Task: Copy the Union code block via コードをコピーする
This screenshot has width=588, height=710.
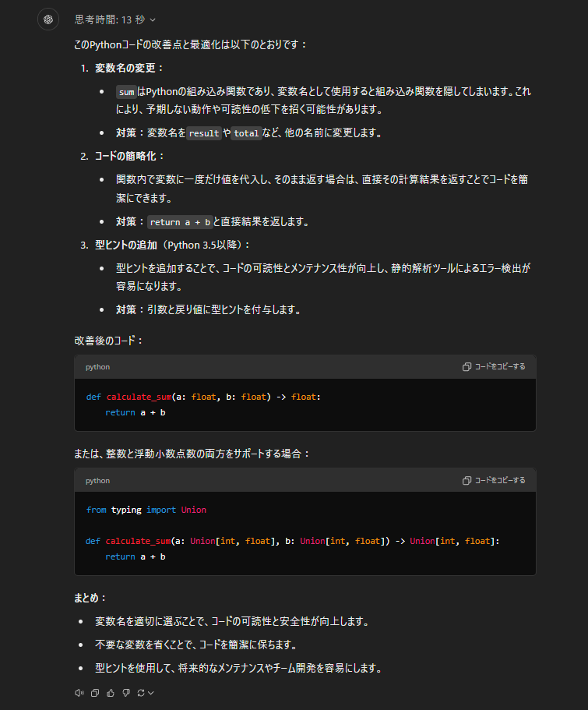Action: tap(494, 480)
